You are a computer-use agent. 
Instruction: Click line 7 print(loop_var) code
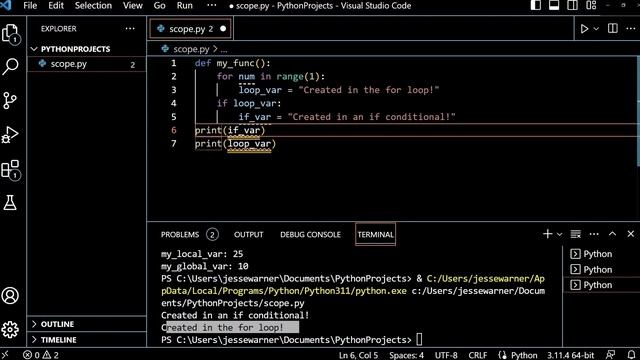[235, 144]
